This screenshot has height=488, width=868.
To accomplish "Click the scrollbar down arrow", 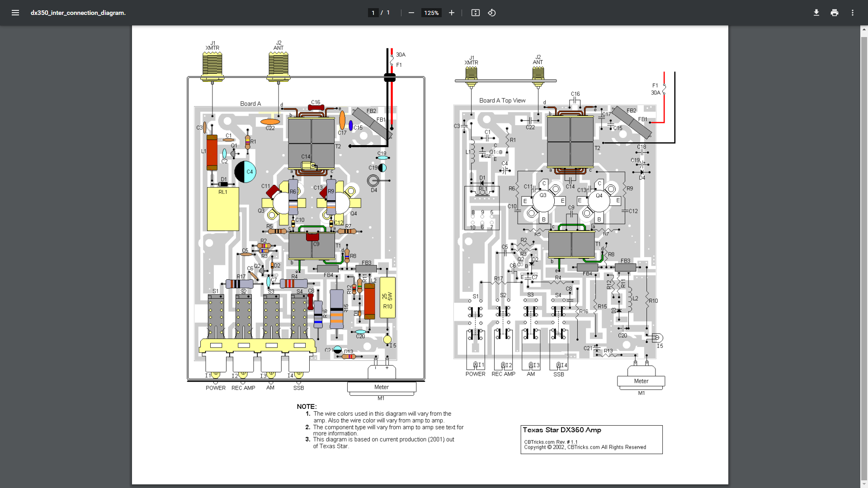I will tap(864, 484).
